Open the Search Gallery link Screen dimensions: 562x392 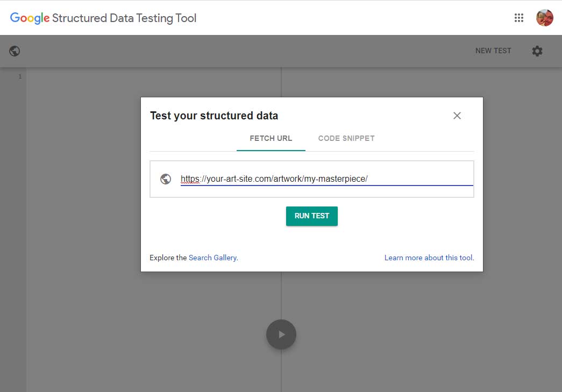[213, 258]
